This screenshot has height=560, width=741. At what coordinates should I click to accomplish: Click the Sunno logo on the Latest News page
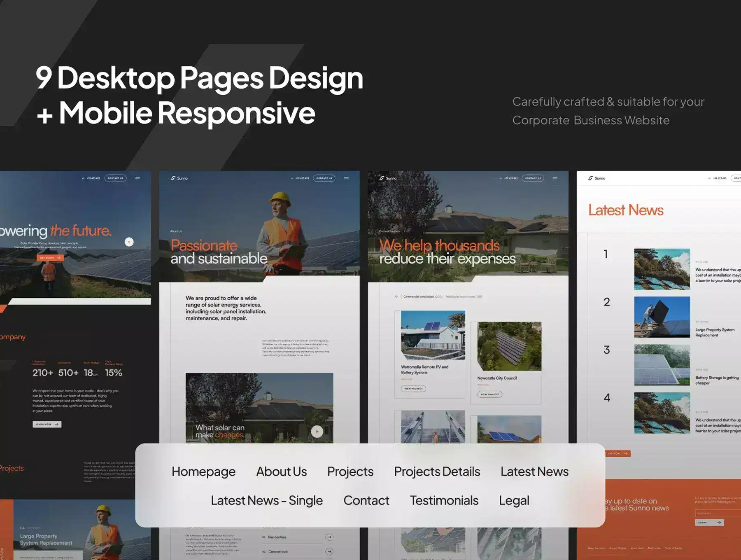(597, 178)
